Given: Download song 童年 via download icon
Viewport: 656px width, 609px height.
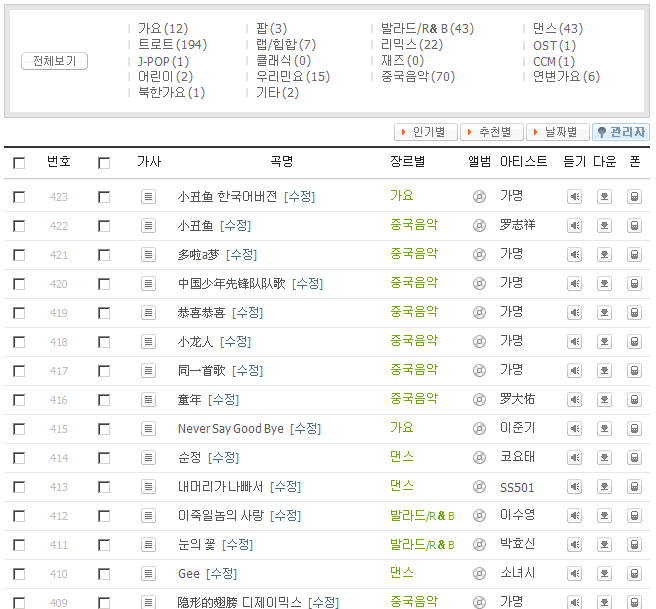Looking at the screenshot, I should click(604, 400).
